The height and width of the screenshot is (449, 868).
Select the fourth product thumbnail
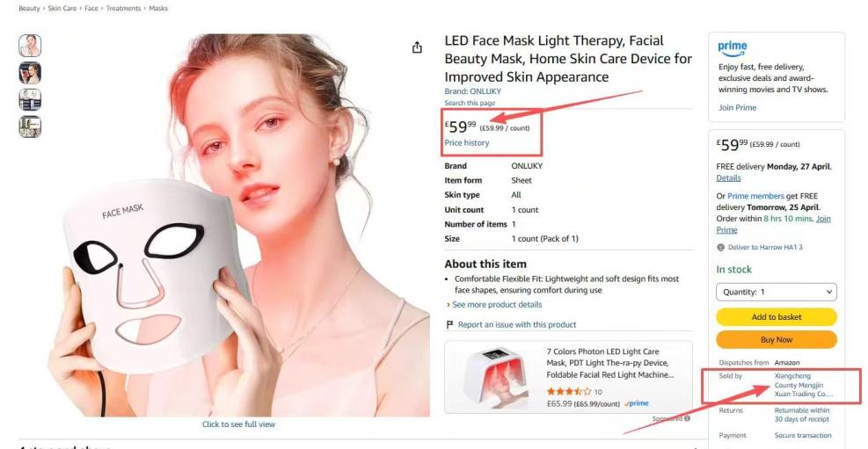(30, 127)
